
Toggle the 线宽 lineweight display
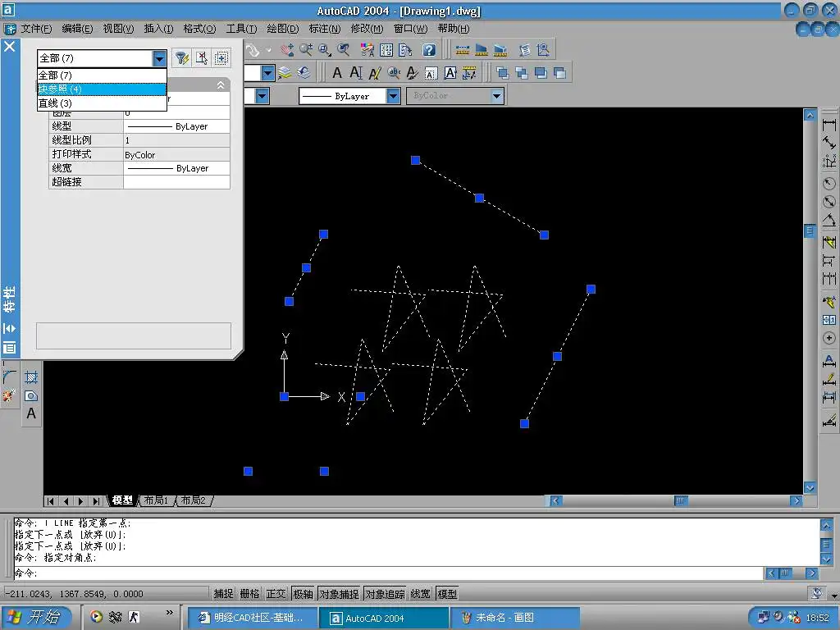[421, 594]
